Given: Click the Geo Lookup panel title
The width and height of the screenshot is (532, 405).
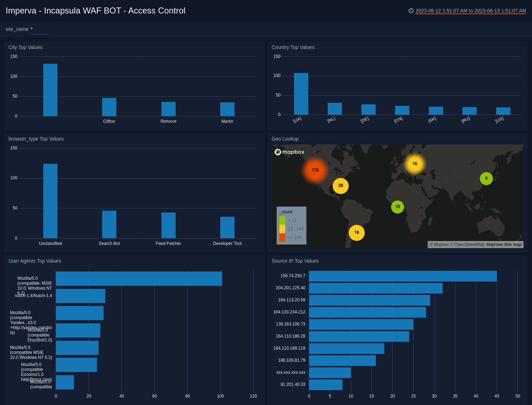Looking at the screenshot, I should pyautogui.click(x=285, y=139).
